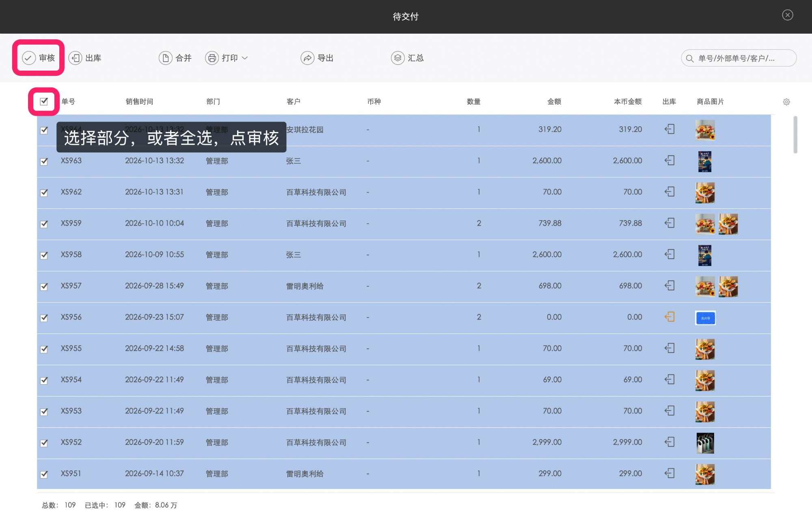Uncheck the XS963 row checkbox
The width and height of the screenshot is (812, 517).
pyautogui.click(x=44, y=161)
